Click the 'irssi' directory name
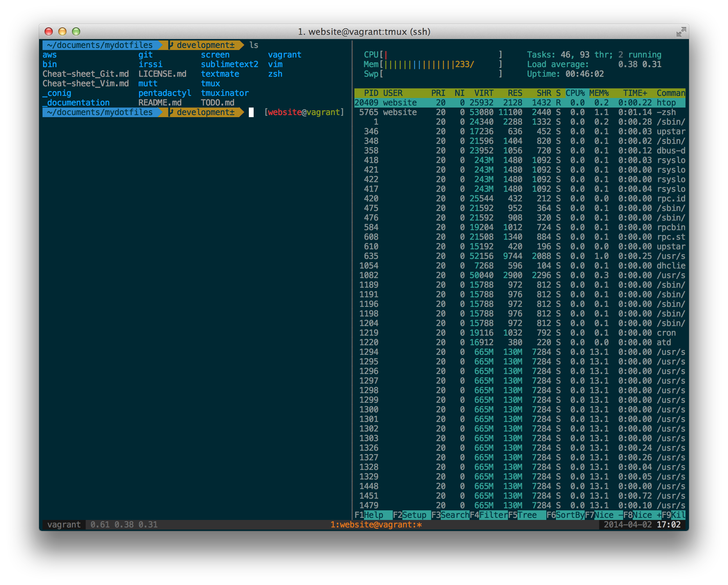 point(150,64)
